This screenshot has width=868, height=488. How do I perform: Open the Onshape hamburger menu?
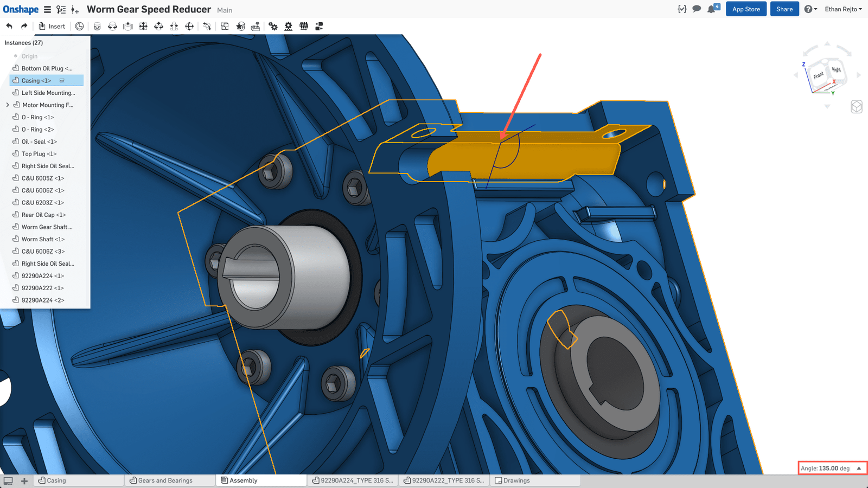(x=48, y=10)
